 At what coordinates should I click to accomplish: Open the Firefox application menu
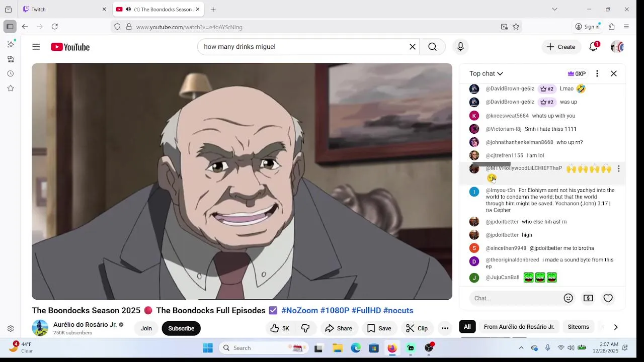point(626,27)
